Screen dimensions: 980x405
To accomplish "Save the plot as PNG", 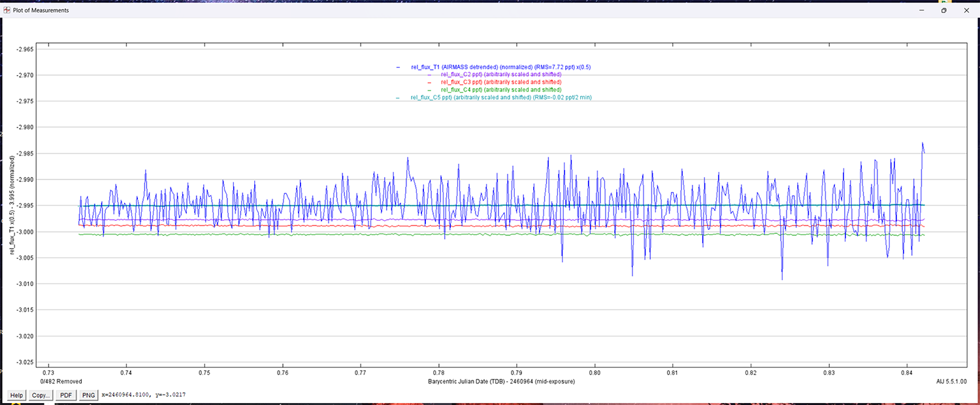I will pos(88,395).
